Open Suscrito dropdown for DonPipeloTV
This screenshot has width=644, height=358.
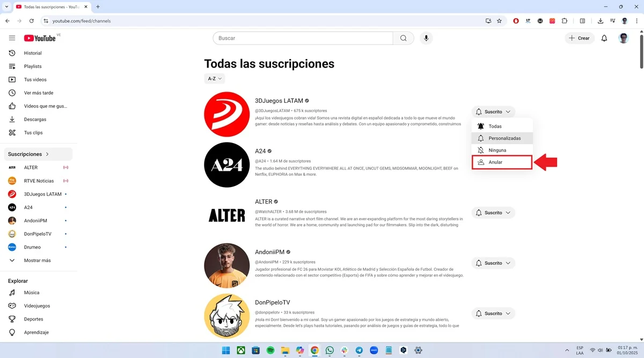tap(493, 314)
